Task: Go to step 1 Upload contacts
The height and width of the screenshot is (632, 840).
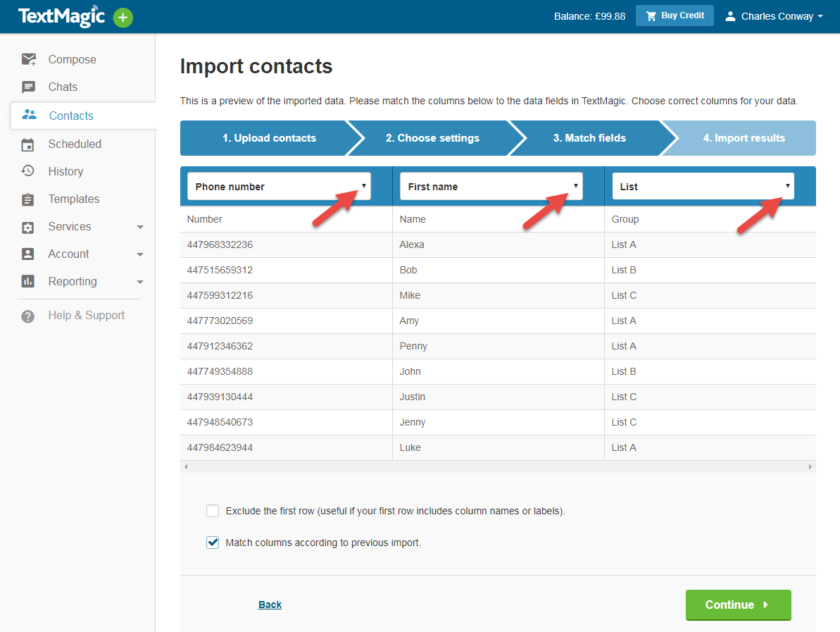Action: 269,138
